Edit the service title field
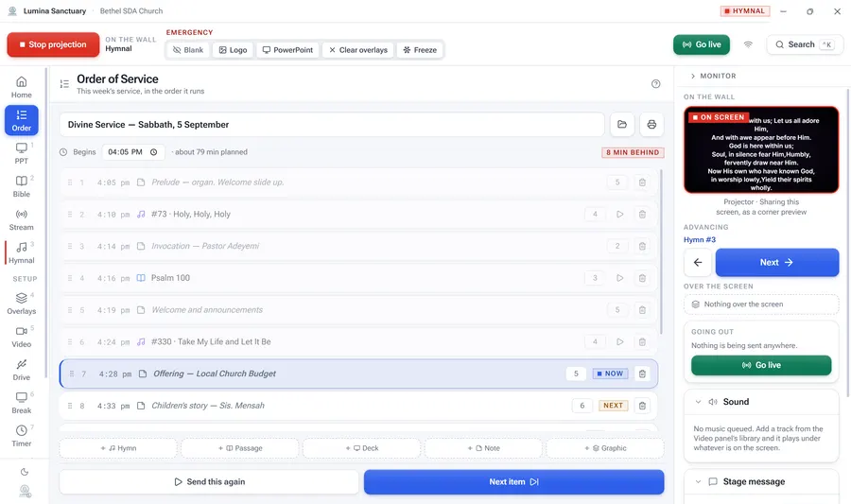Screen dimensions: 851x504 click(332, 124)
